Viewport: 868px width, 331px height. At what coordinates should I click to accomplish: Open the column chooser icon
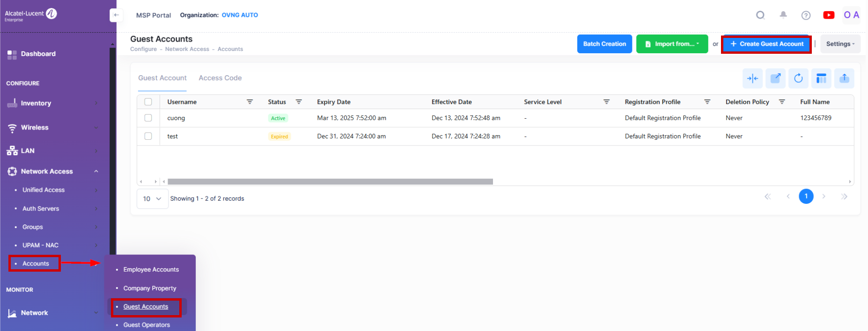(x=821, y=79)
